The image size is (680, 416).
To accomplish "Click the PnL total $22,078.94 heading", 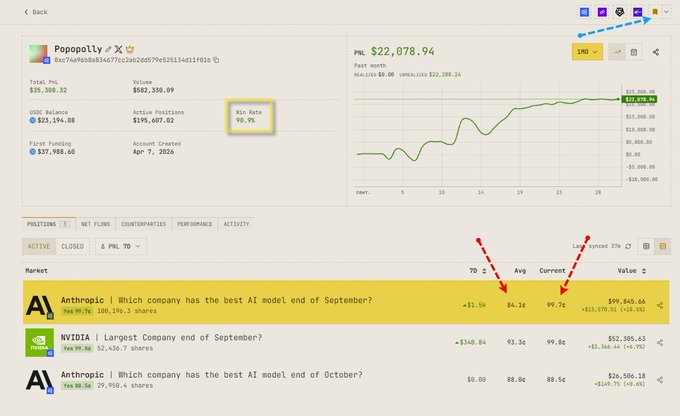I will (402, 52).
